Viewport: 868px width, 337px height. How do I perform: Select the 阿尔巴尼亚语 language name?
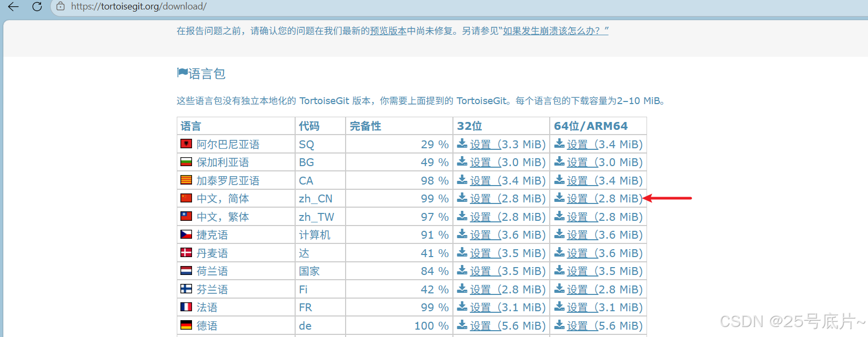pos(228,145)
